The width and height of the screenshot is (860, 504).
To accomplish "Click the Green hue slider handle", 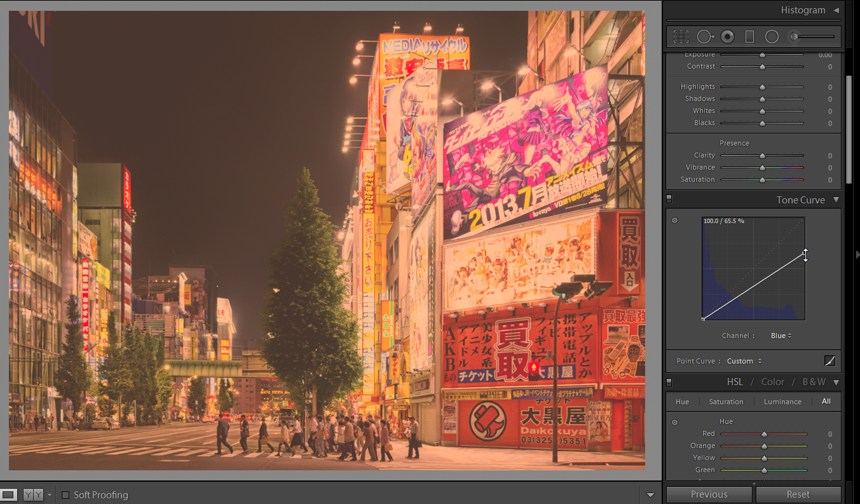I will (x=764, y=470).
